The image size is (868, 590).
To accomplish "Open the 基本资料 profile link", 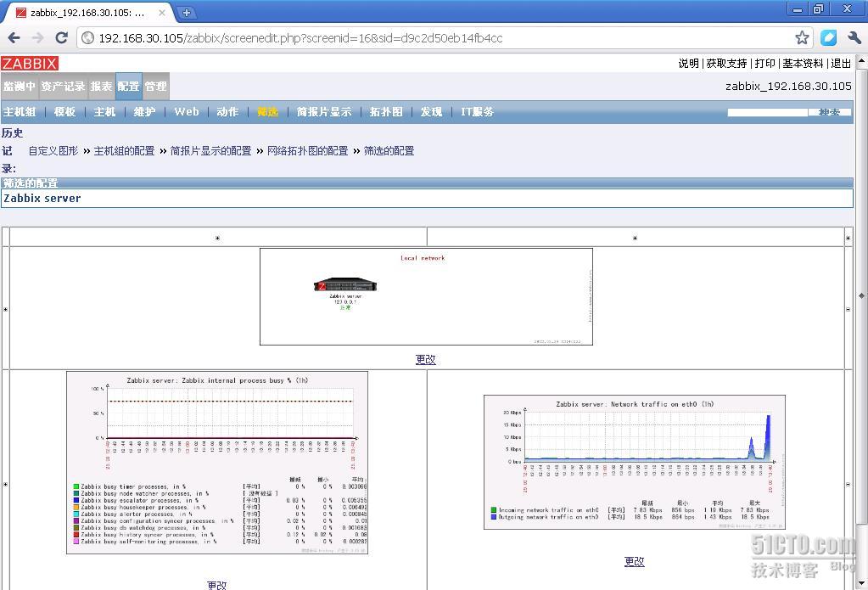I will point(803,63).
